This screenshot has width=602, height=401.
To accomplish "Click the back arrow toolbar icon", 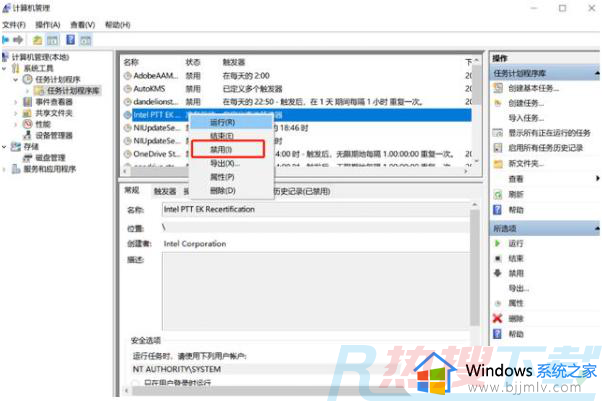I will pos(6,40).
